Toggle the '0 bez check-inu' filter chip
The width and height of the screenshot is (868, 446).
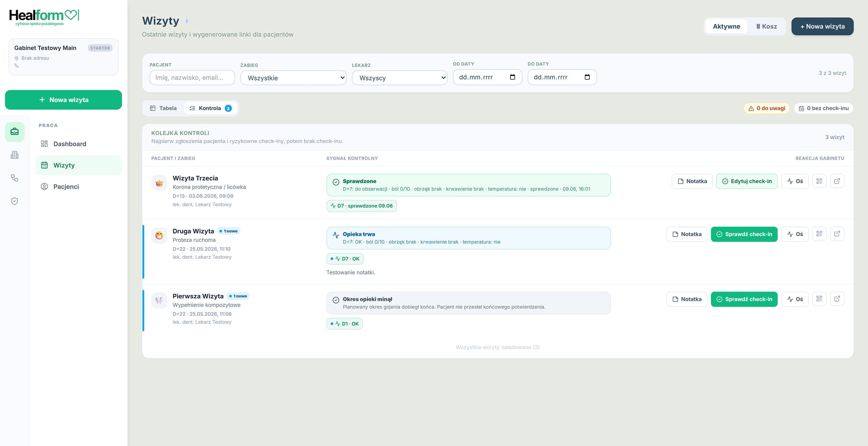pyautogui.click(x=823, y=108)
